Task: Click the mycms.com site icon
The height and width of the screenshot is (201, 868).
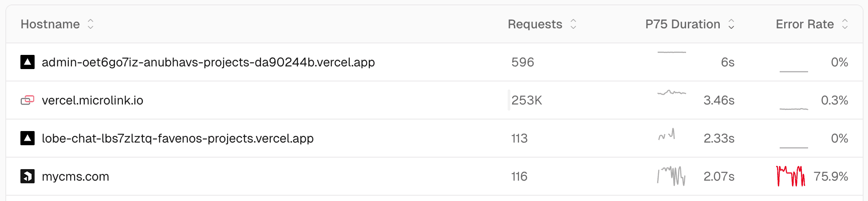Action: [x=28, y=176]
